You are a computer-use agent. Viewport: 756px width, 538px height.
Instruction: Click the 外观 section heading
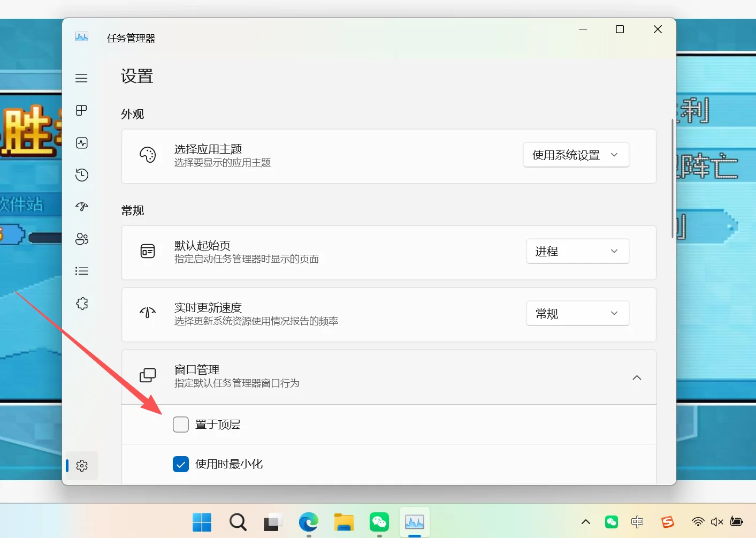(x=133, y=114)
